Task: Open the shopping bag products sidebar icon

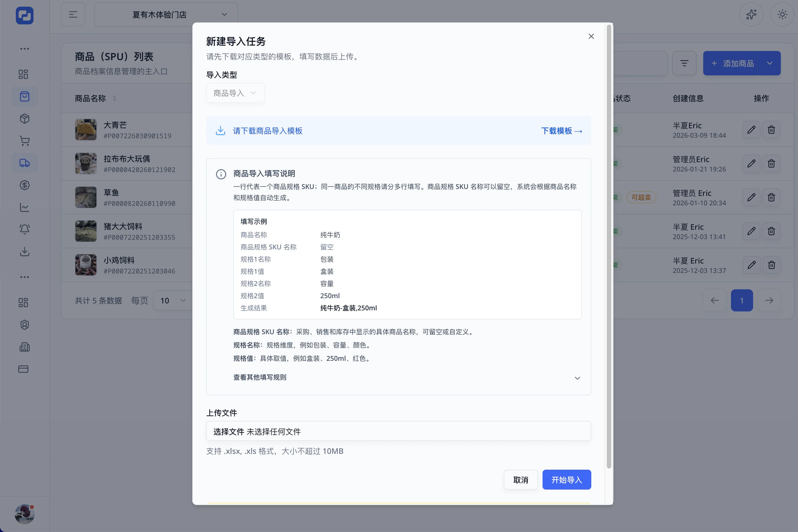Action: (x=24, y=96)
